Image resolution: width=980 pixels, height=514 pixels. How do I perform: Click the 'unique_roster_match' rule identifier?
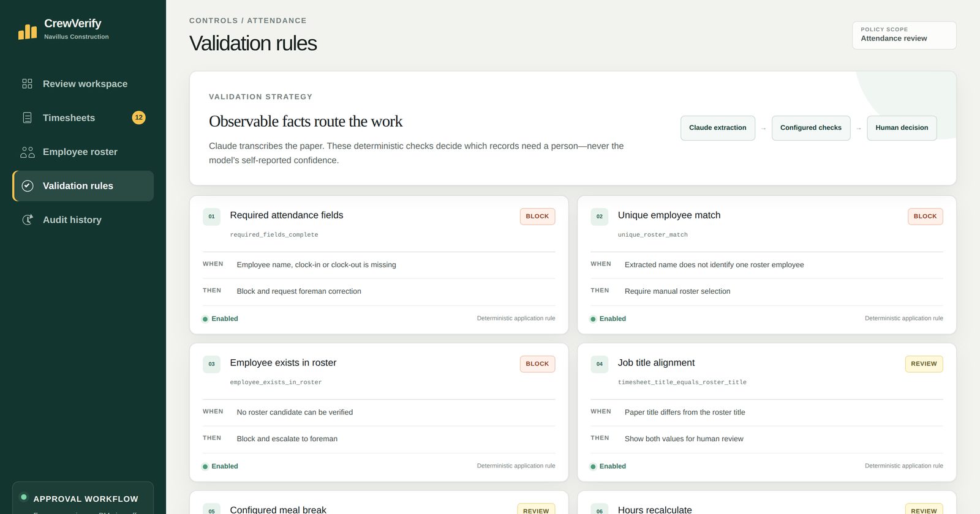[653, 235]
